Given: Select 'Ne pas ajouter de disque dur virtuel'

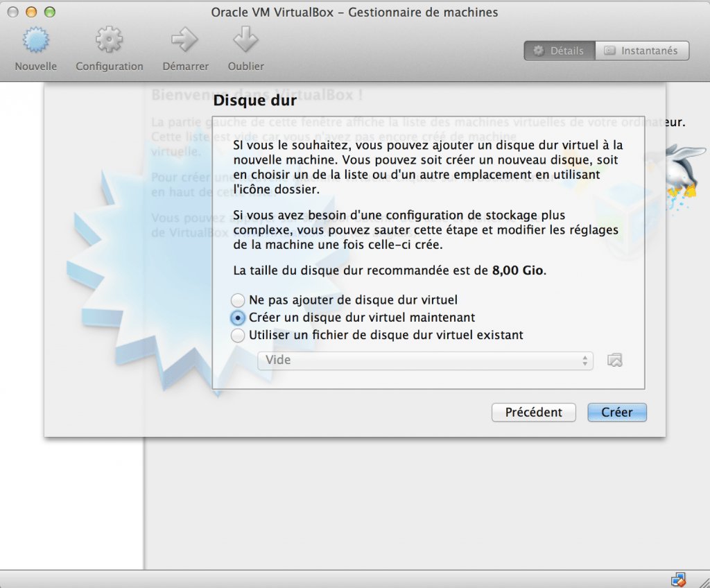Looking at the screenshot, I should click(x=238, y=300).
